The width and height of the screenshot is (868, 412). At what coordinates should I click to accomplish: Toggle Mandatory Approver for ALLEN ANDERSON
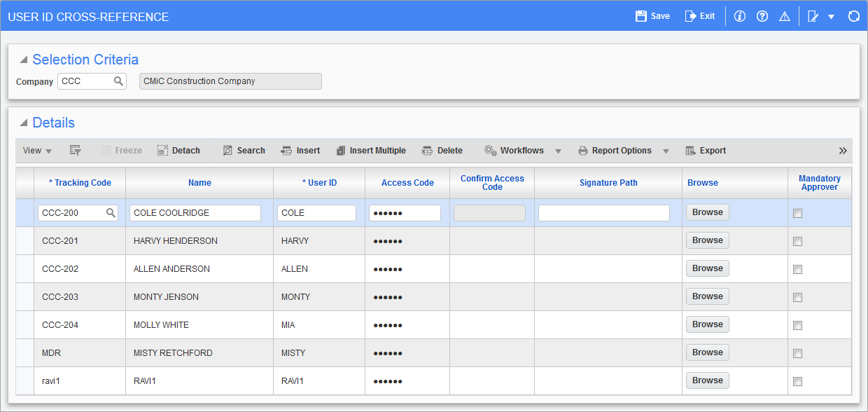pos(797,270)
